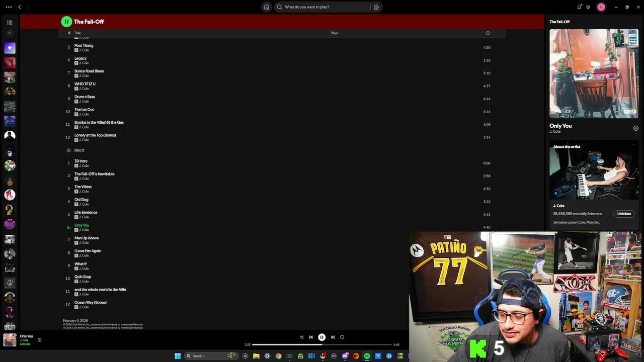Pause playback in the bottom player

(322, 337)
